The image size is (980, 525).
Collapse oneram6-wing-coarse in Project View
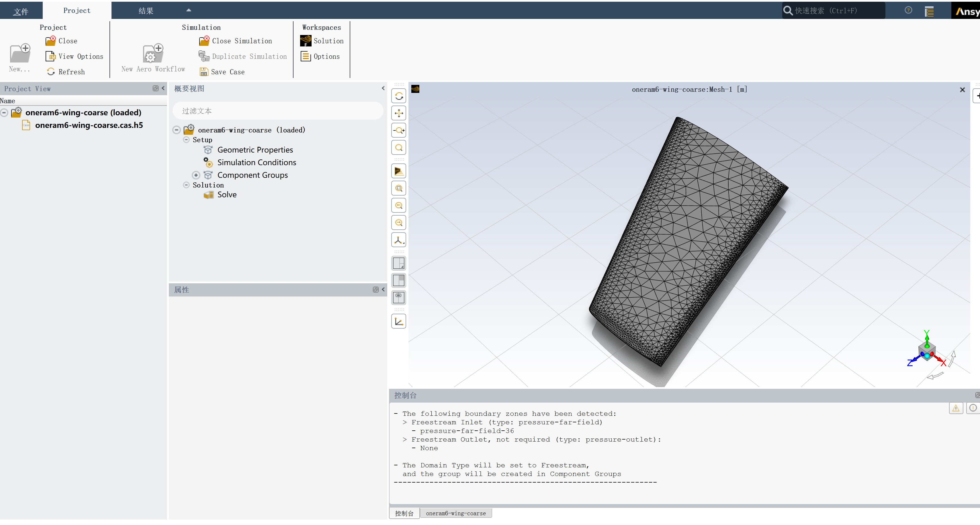pos(4,113)
